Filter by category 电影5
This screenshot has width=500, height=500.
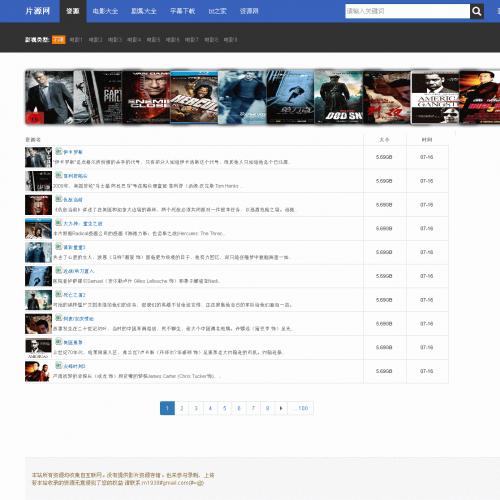point(153,40)
